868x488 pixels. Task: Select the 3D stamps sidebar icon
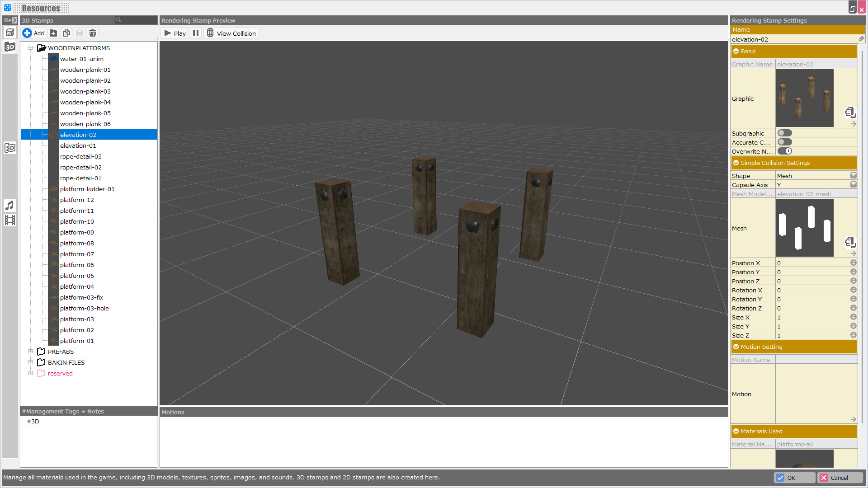click(x=10, y=47)
